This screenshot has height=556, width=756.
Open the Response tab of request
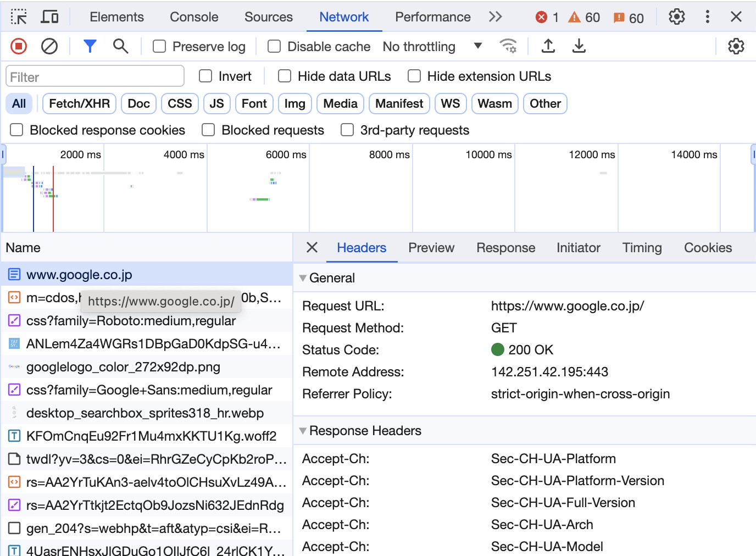(506, 248)
